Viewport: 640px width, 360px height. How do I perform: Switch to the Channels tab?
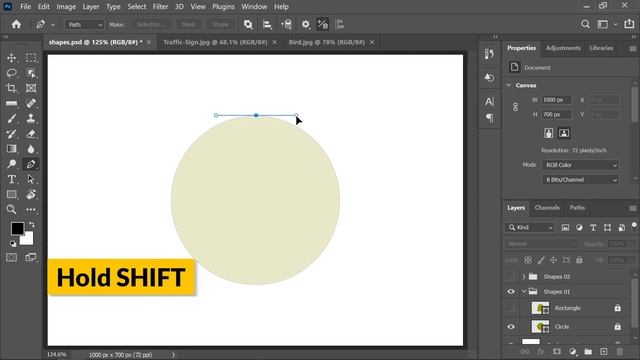547,207
